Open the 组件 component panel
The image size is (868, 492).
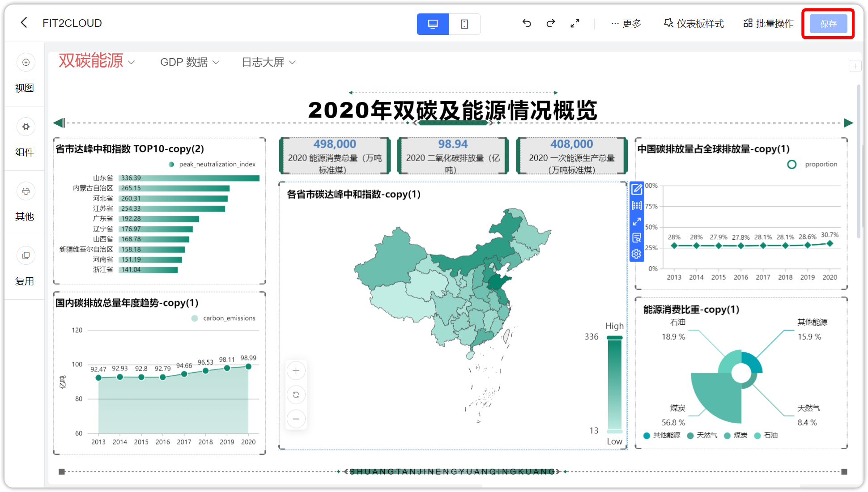click(x=25, y=138)
